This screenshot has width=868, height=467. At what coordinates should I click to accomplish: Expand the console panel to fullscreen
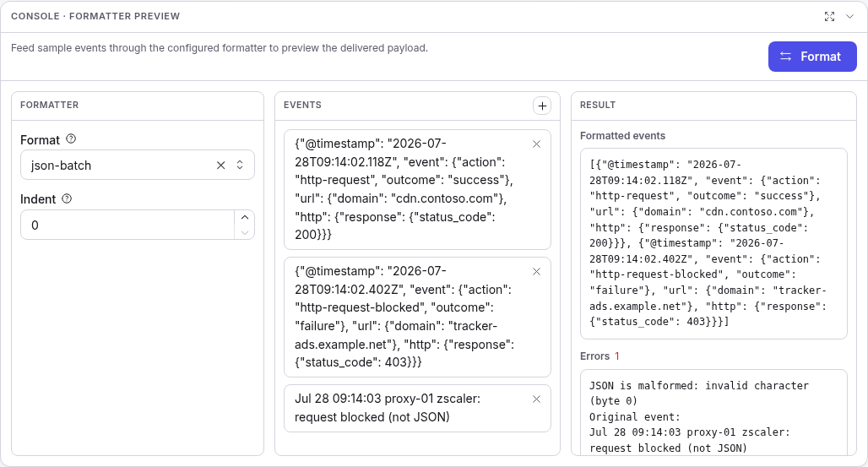tap(829, 17)
